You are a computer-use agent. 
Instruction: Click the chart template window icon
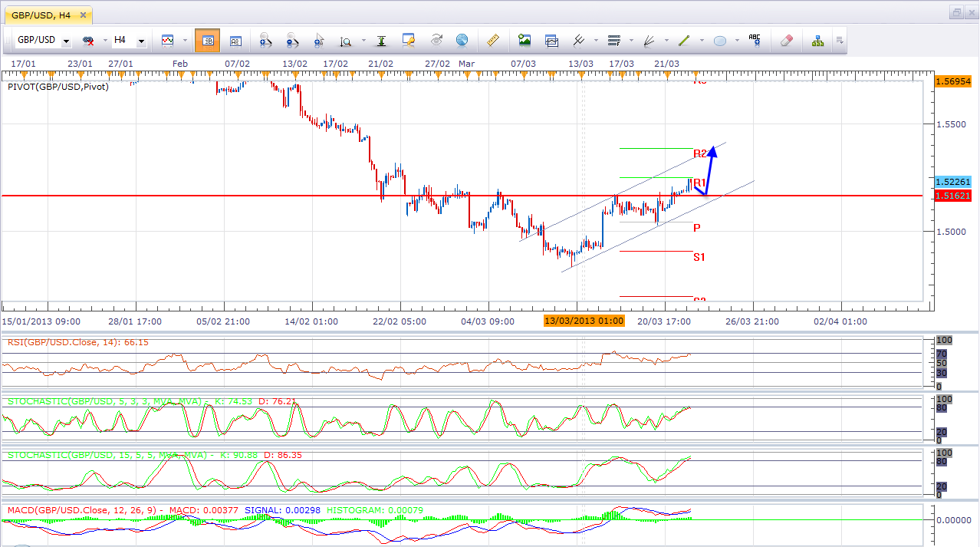(x=551, y=40)
